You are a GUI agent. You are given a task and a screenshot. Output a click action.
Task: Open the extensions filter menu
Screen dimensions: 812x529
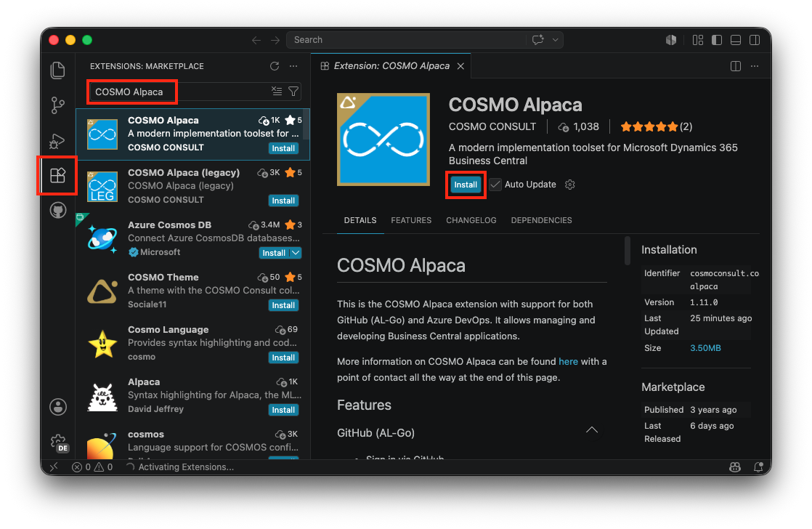[293, 91]
